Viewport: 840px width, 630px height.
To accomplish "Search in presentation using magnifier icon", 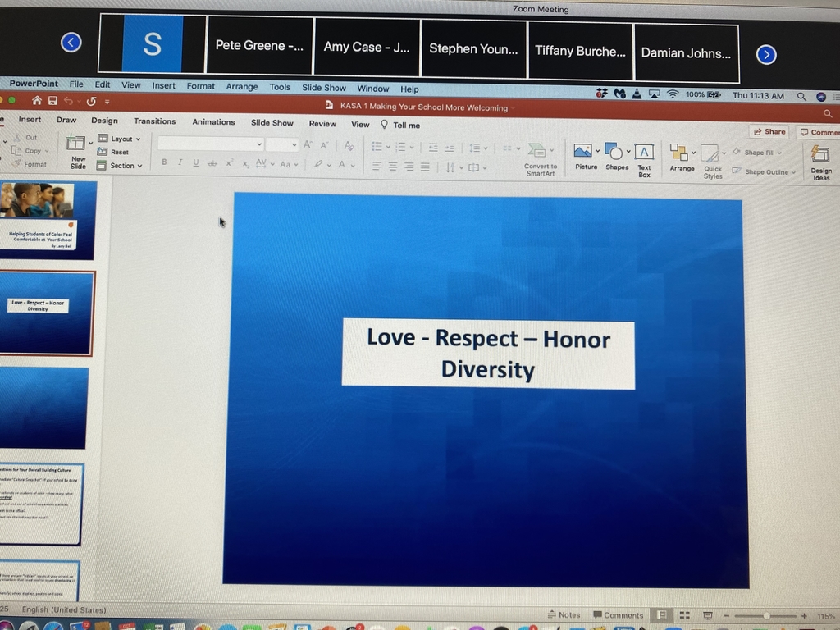I will click(x=828, y=113).
